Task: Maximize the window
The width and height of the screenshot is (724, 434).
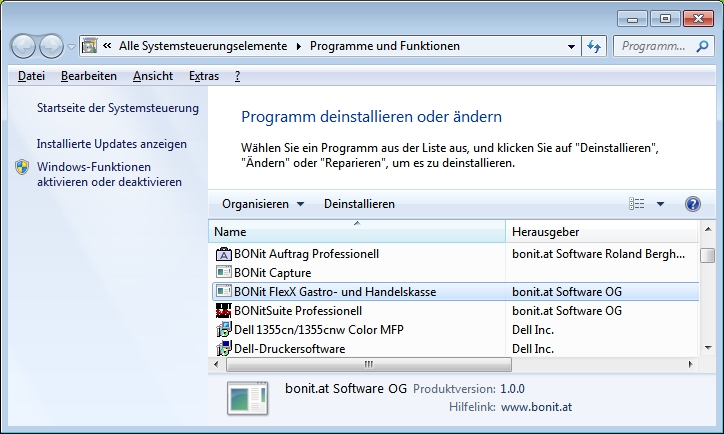Action: 665,19
